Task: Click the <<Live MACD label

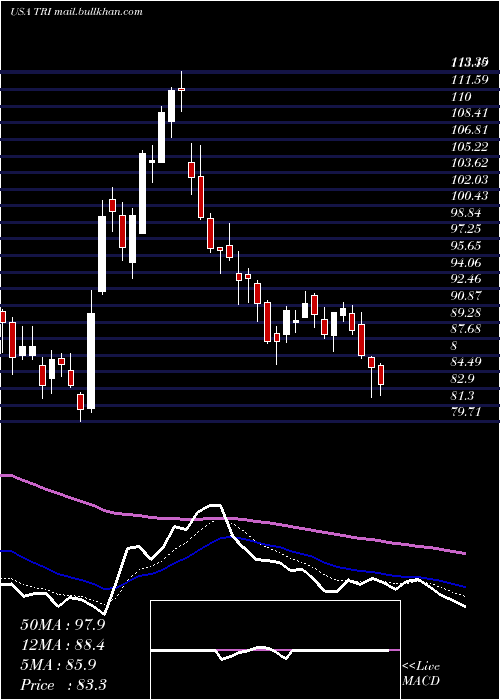Action: 421,673
